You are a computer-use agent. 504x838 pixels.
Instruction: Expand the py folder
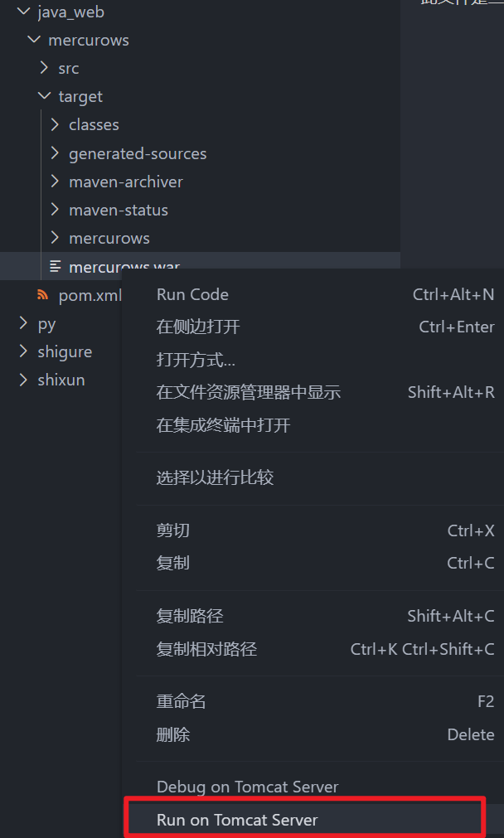pos(23,323)
